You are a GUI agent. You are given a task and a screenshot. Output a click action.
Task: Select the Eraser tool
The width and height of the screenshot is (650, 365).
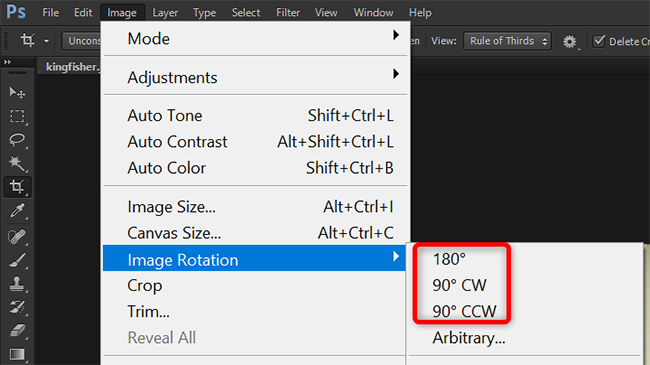pyautogui.click(x=17, y=331)
